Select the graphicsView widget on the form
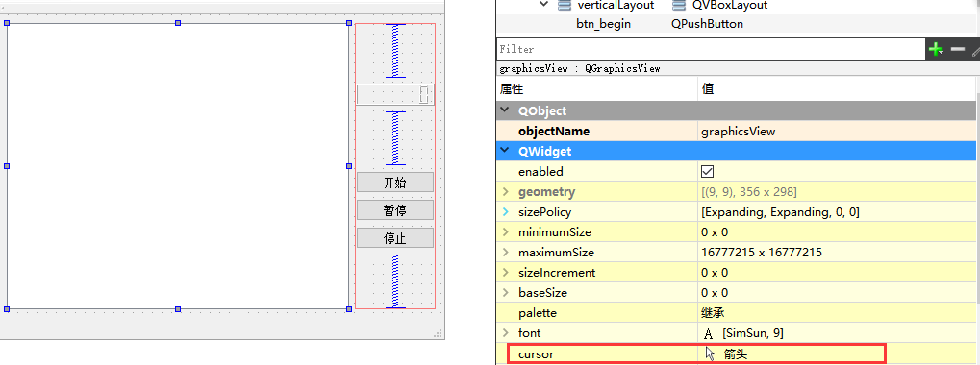This screenshot has width=980, height=365. pyautogui.click(x=178, y=166)
